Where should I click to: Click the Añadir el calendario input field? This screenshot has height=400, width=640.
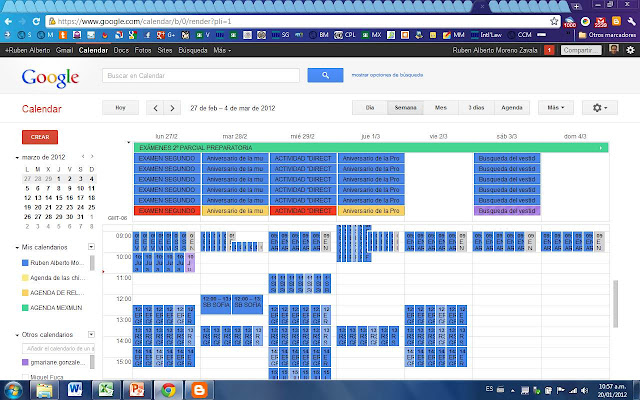pyautogui.click(x=58, y=349)
